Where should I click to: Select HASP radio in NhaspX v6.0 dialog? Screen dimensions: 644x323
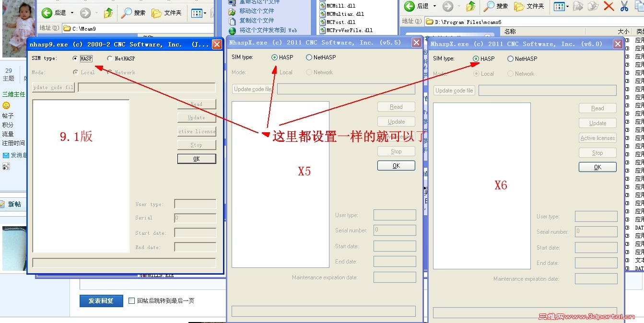476,58
